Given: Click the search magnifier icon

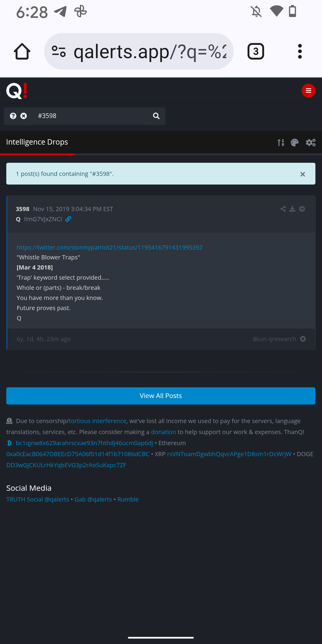Looking at the screenshot, I should click(156, 116).
